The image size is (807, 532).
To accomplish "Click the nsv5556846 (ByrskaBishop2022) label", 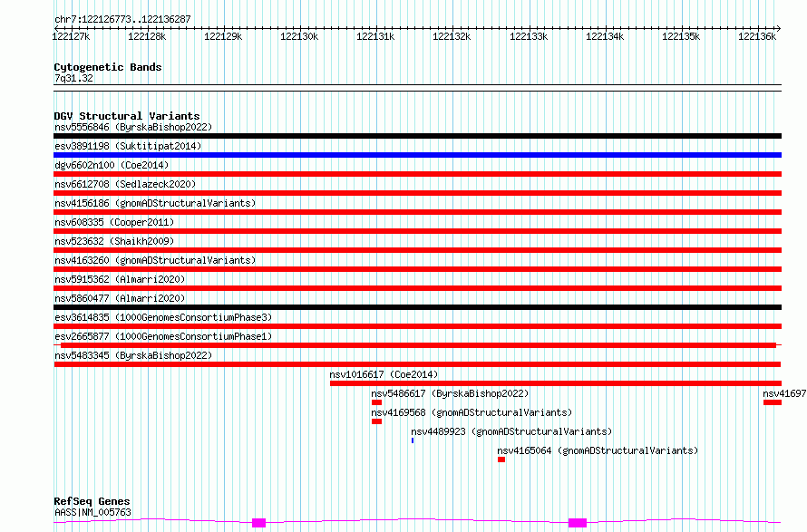I will pos(133,127).
